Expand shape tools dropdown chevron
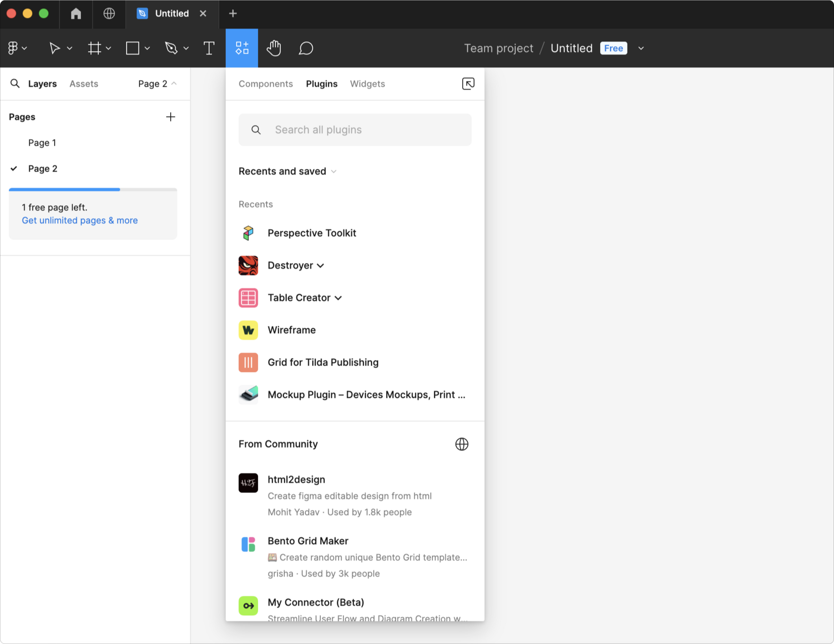 click(x=147, y=48)
